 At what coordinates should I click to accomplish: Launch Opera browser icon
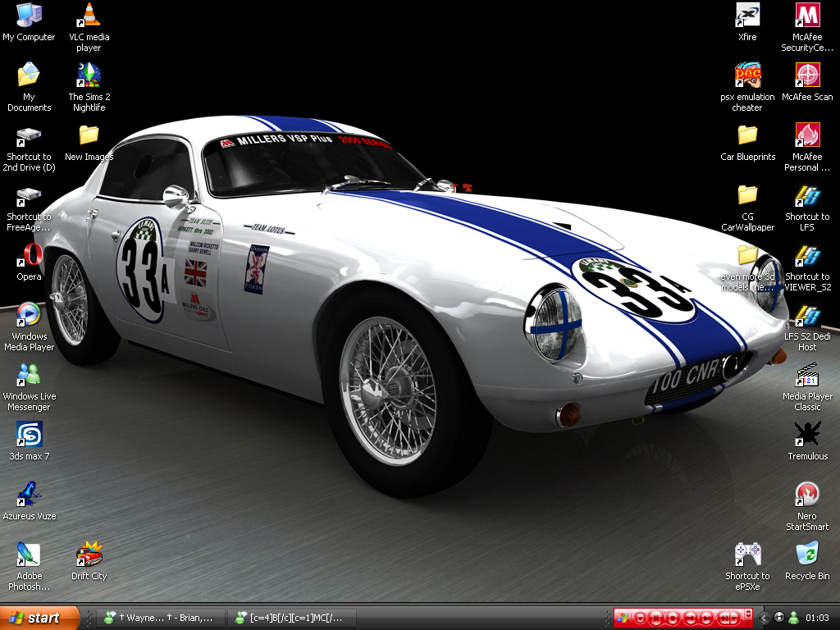pos(29,262)
